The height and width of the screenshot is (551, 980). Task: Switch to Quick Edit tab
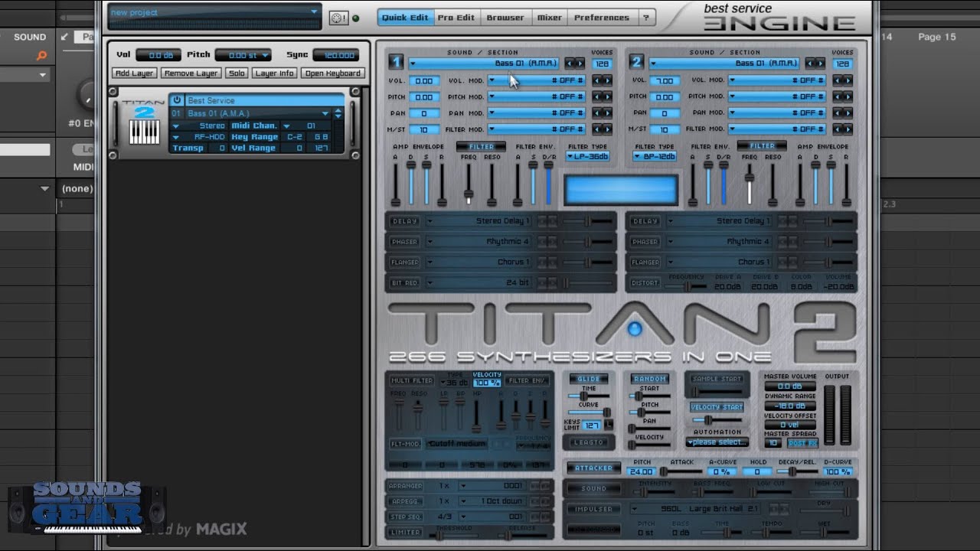(405, 18)
